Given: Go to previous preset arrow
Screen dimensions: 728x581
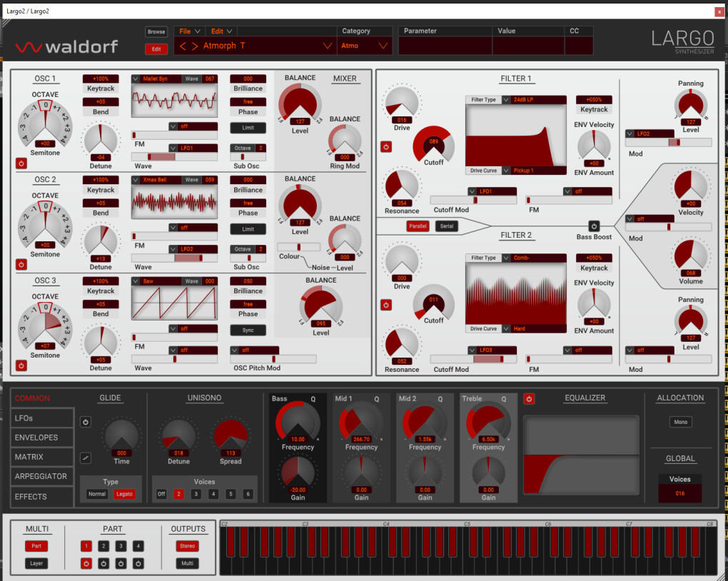Looking at the screenshot, I should (x=183, y=46).
